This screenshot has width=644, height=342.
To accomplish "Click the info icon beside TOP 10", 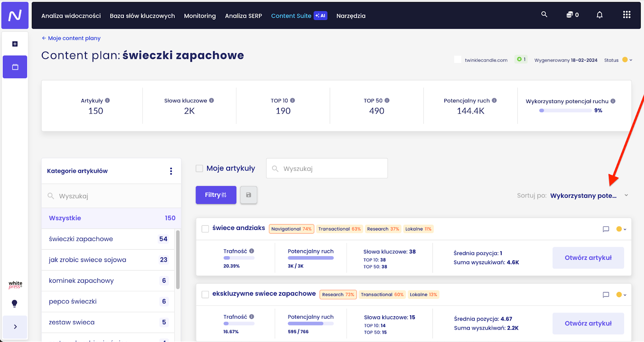I will pos(293,101).
